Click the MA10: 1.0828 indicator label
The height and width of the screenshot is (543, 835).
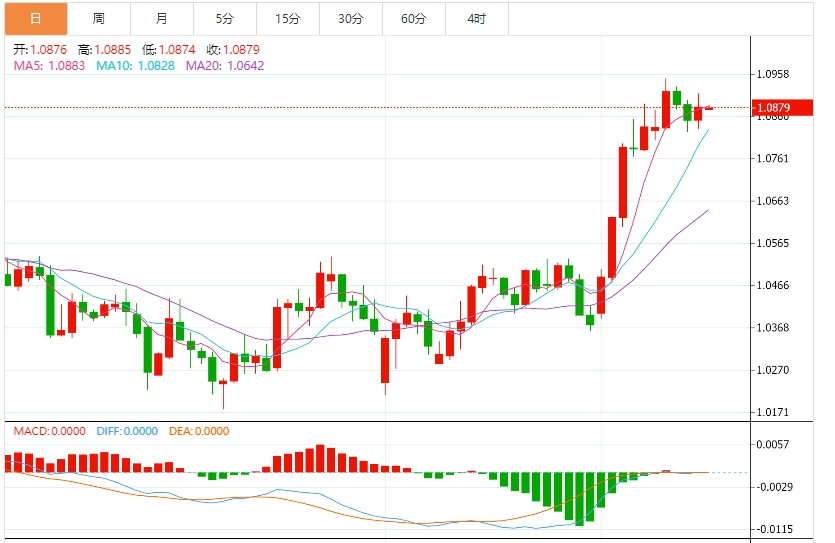coord(135,66)
